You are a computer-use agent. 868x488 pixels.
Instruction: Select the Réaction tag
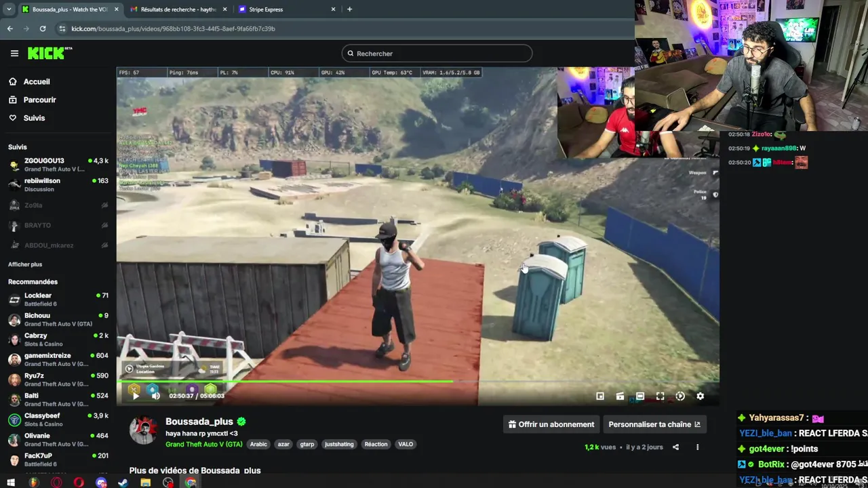(376, 444)
